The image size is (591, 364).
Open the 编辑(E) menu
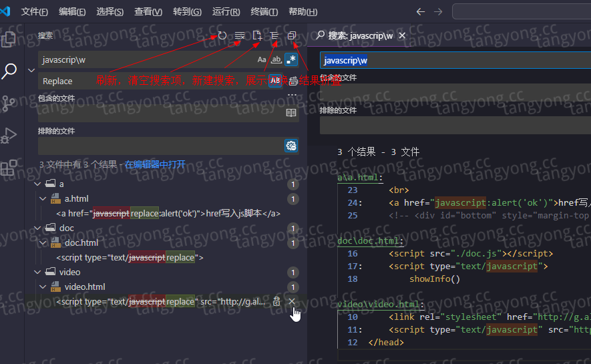pos(72,11)
